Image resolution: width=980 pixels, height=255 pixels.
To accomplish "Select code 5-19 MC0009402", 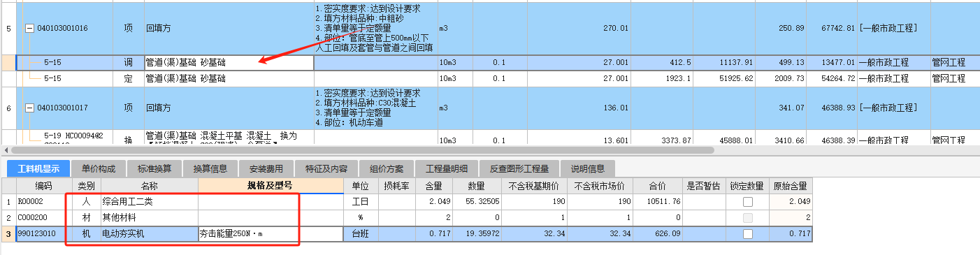I will 73,138.
